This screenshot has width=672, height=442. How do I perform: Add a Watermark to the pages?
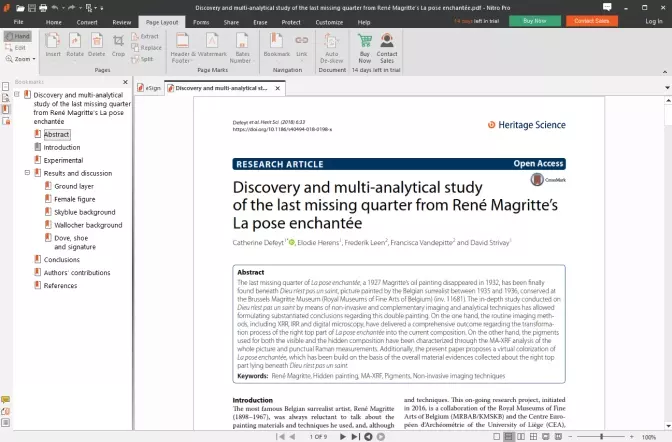[212, 45]
